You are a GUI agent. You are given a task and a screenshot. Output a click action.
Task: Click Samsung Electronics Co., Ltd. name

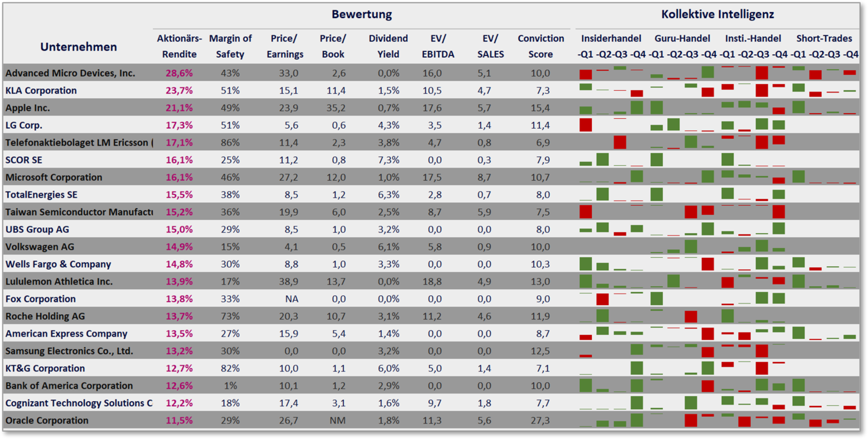[x=69, y=351]
